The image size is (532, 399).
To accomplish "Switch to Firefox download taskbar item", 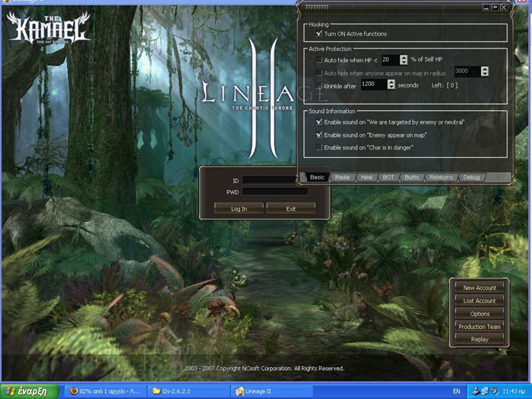I will pos(105,391).
